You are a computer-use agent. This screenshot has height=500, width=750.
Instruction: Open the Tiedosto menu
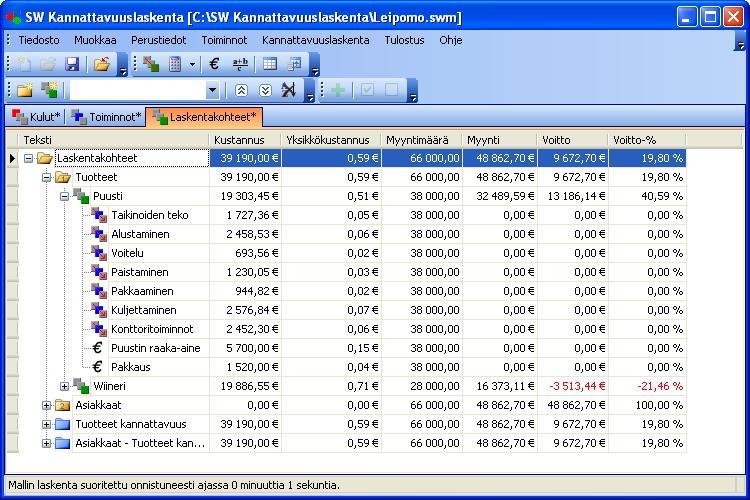39,40
